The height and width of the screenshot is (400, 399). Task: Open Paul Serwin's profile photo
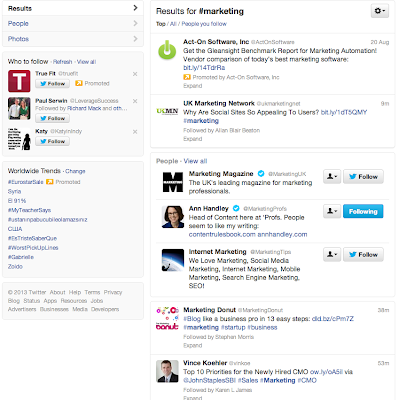19,108
